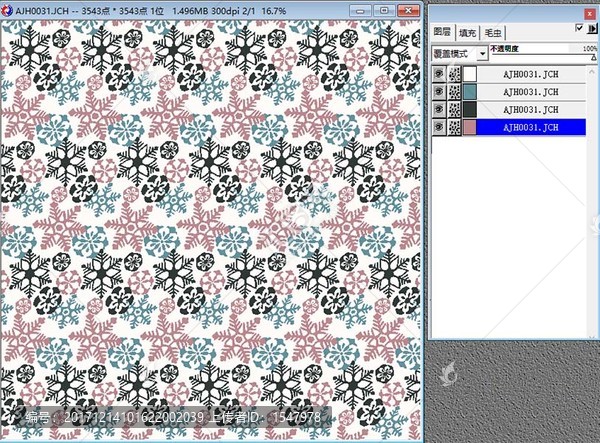Switch to the 毛虫 tab
This screenshot has height=443, width=600.
[493, 33]
